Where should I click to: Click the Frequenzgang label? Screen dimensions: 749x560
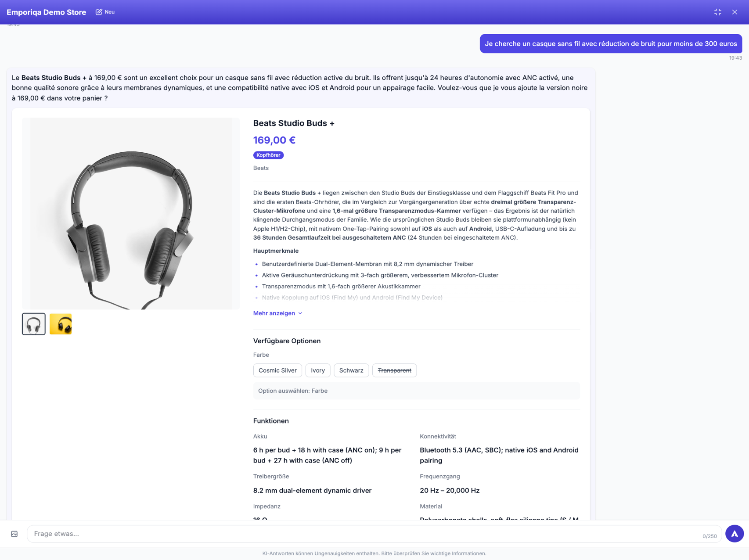pyautogui.click(x=439, y=476)
